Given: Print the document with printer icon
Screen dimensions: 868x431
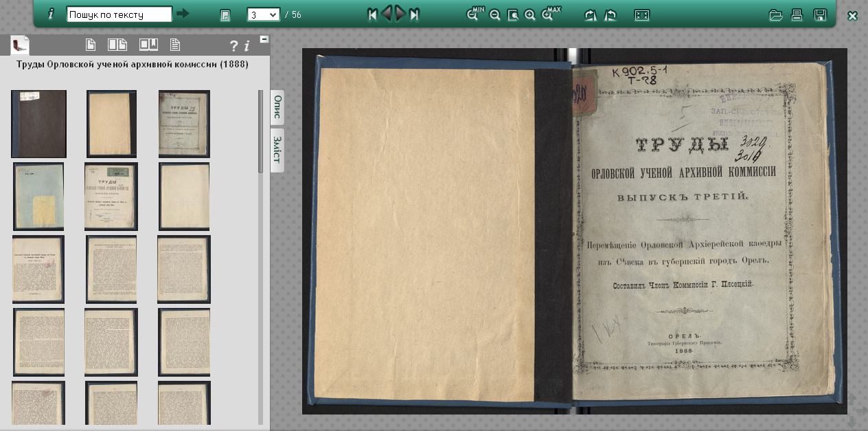Looking at the screenshot, I should pyautogui.click(x=797, y=15).
